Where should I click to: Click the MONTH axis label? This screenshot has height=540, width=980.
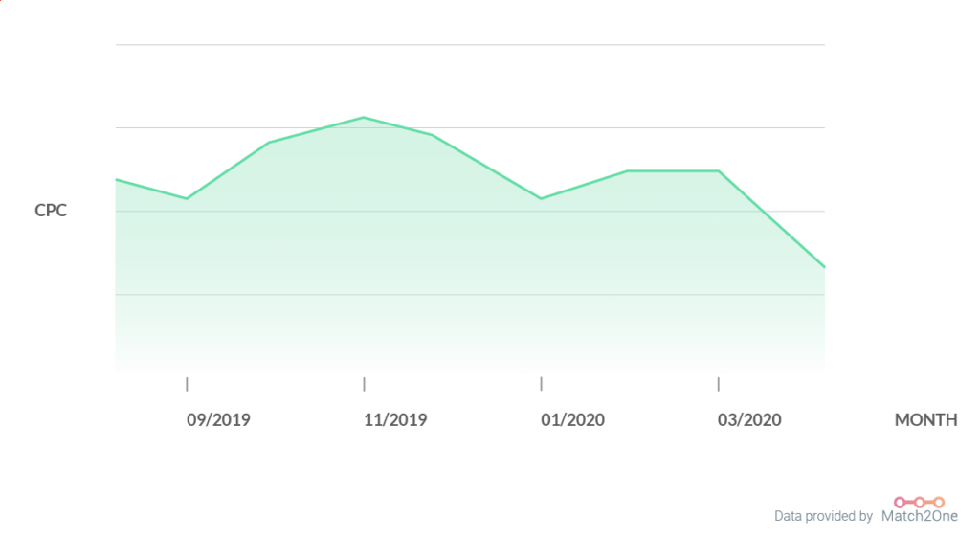coord(925,420)
